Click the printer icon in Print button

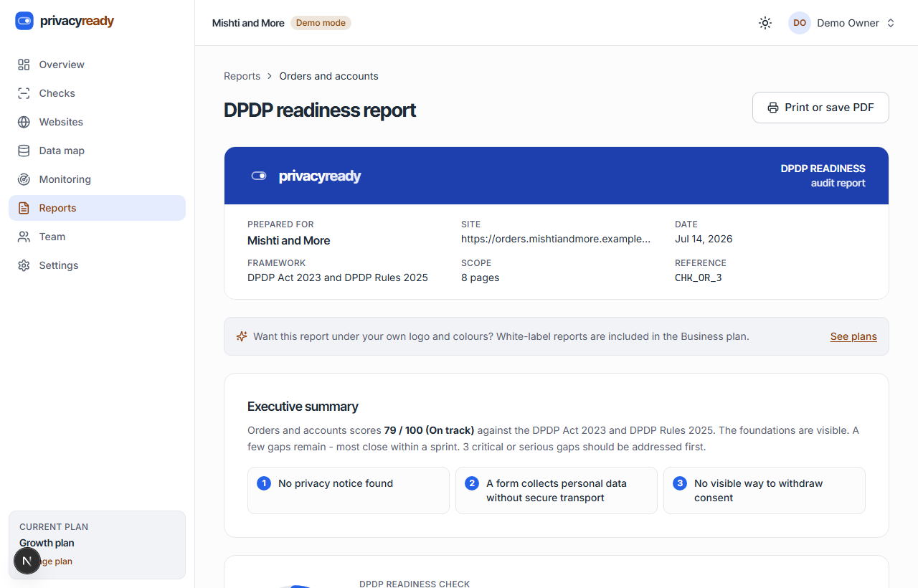(773, 108)
